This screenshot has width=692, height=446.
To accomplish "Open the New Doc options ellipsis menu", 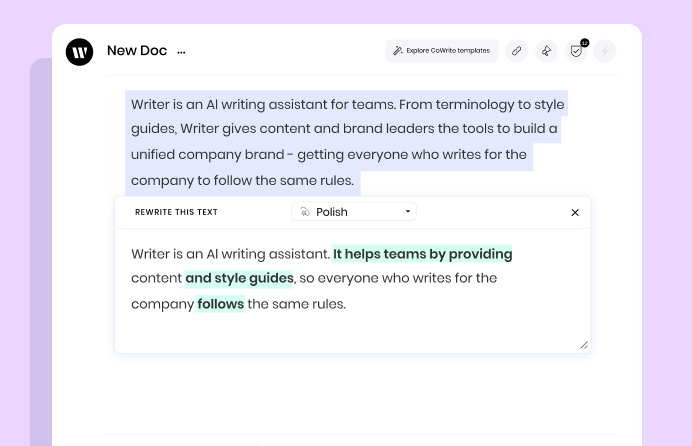I will coord(181,52).
